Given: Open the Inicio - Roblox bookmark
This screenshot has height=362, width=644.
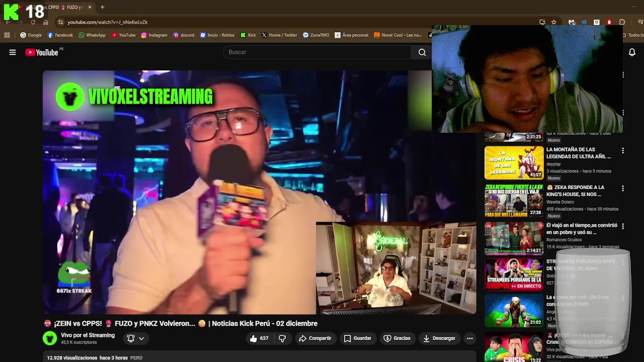Looking at the screenshot, I should 217,35.
